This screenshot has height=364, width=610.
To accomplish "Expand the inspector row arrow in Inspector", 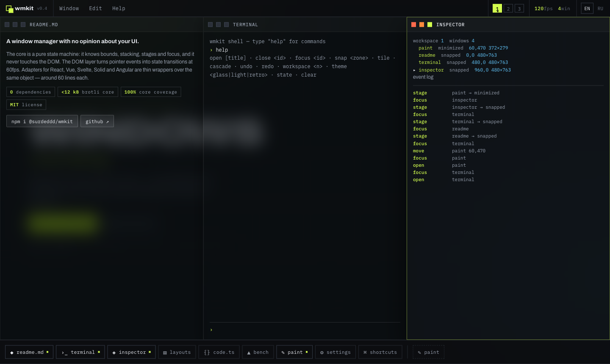I will pyautogui.click(x=414, y=70).
